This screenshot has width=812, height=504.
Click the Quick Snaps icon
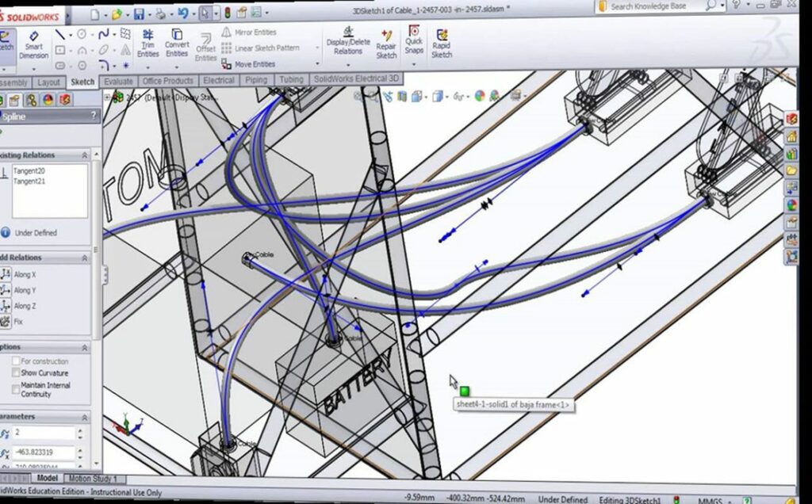pos(416,44)
